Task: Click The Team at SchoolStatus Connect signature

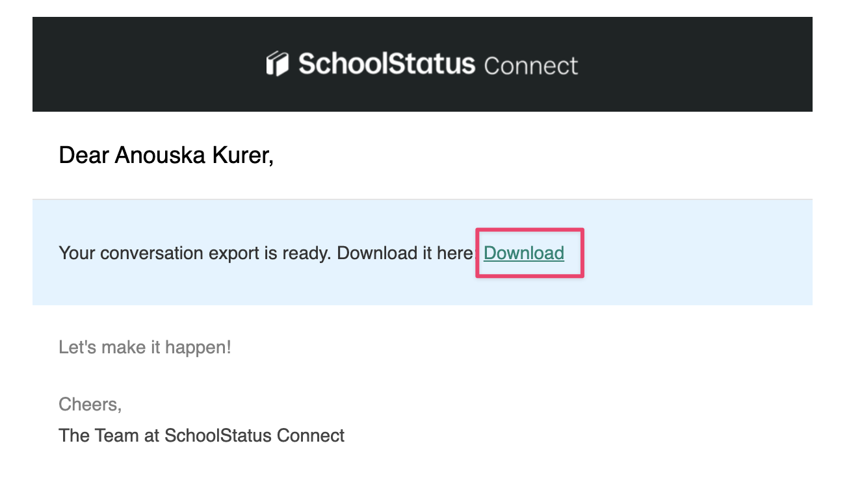Action: [202, 435]
